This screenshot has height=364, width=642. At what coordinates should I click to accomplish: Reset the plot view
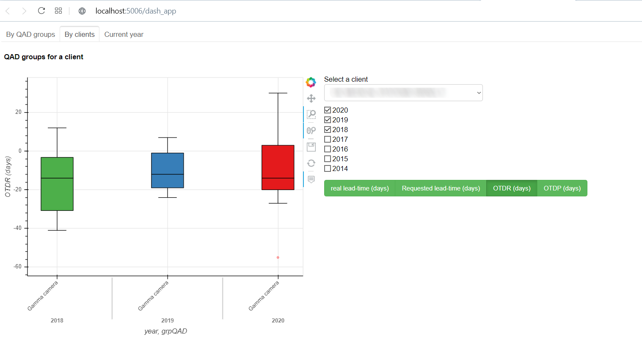tap(311, 163)
